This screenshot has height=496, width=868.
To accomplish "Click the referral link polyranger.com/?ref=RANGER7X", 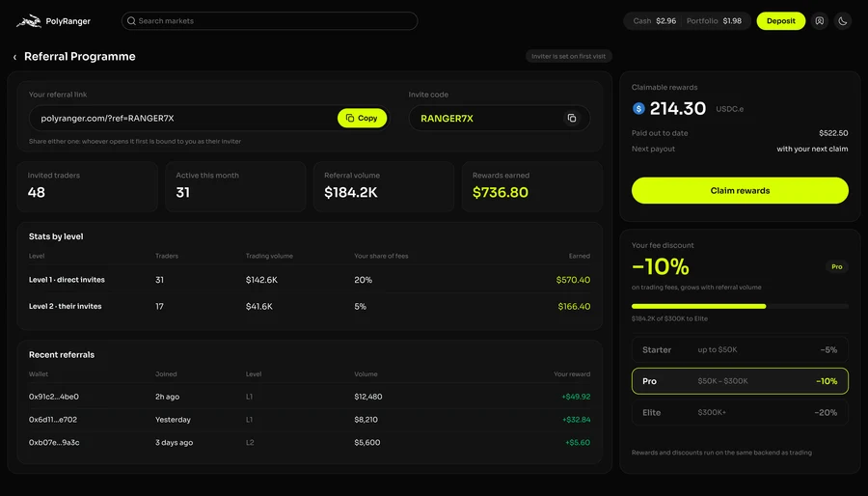I will tap(107, 118).
